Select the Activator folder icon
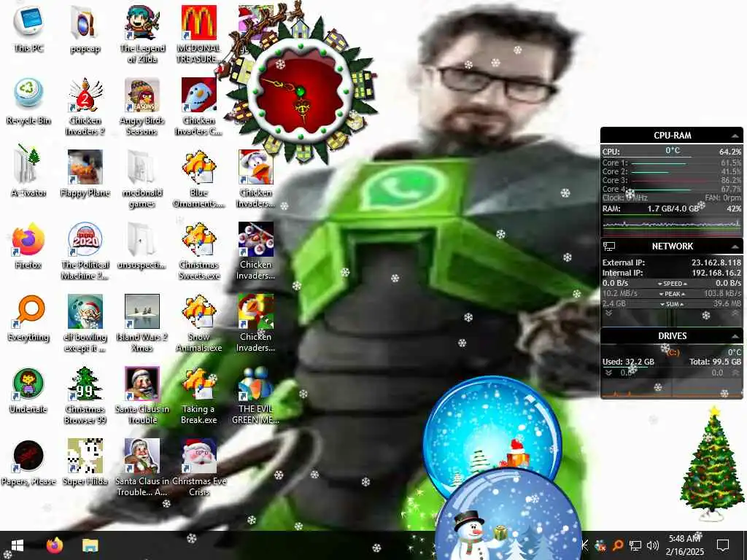This screenshot has width=747, height=560. [x=28, y=172]
